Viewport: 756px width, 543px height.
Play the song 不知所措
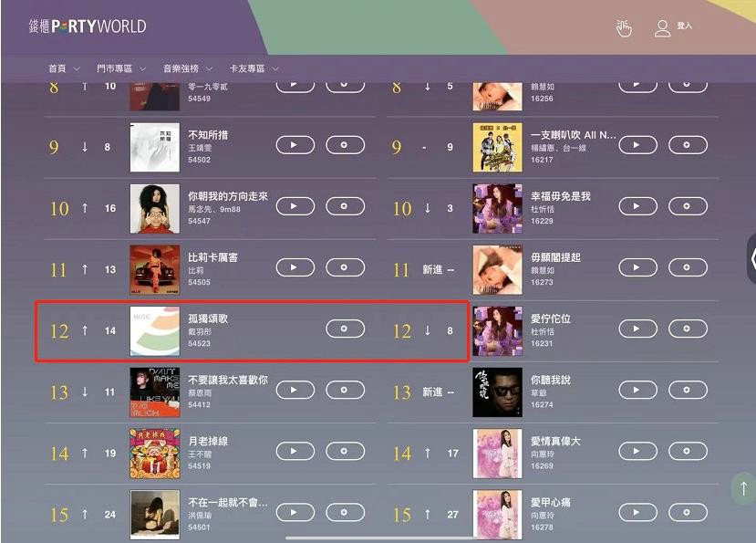[x=295, y=145]
